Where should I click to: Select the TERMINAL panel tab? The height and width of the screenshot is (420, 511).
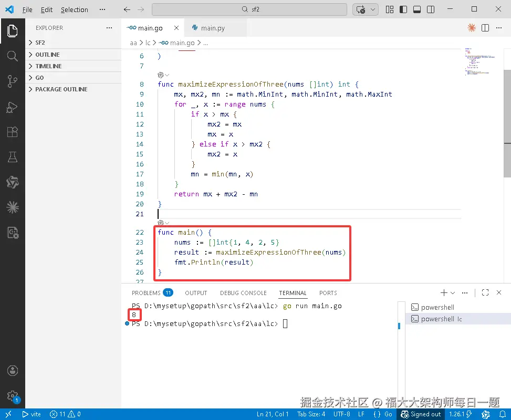(x=293, y=293)
